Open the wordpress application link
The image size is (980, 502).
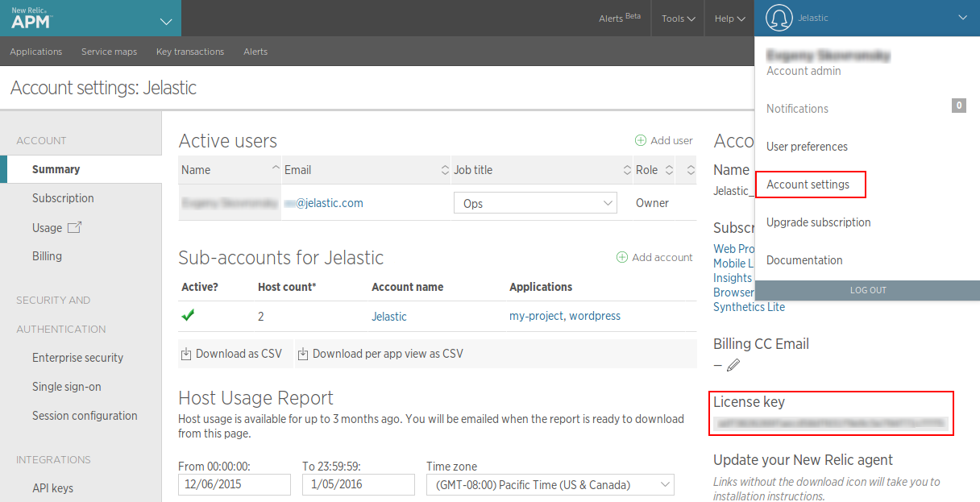(x=595, y=316)
